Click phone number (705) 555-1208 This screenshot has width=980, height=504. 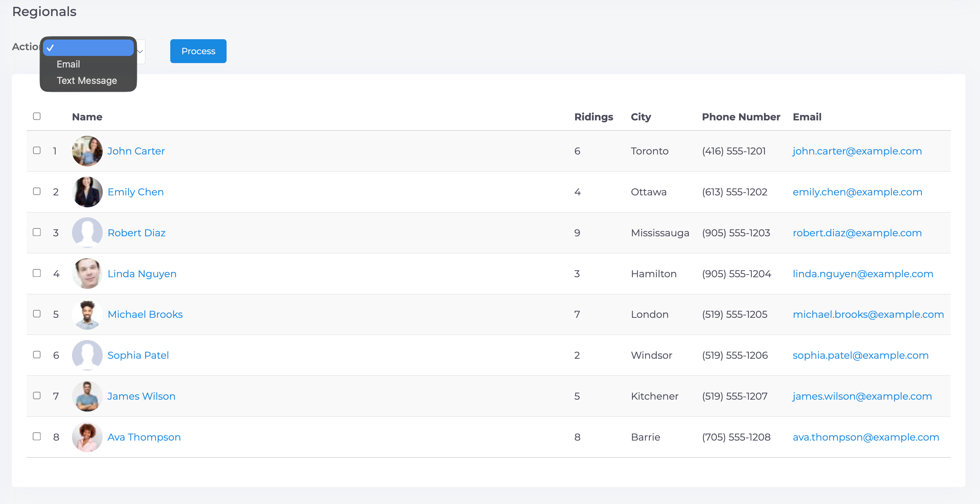click(x=736, y=437)
